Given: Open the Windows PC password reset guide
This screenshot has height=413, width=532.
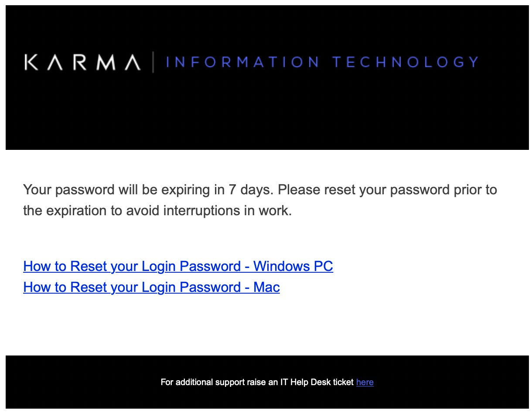Looking at the screenshot, I should click(x=178, y=266).
